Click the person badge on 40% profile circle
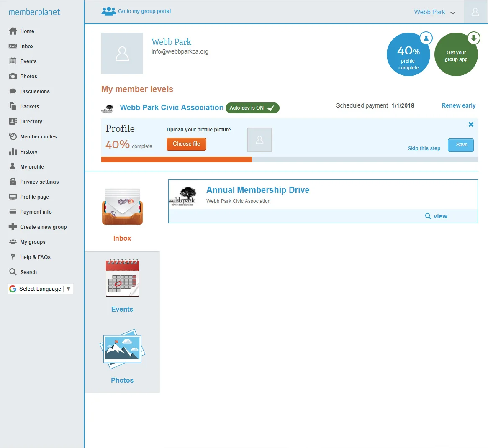The height and width of the screenshot is (448, 488). 426,38
